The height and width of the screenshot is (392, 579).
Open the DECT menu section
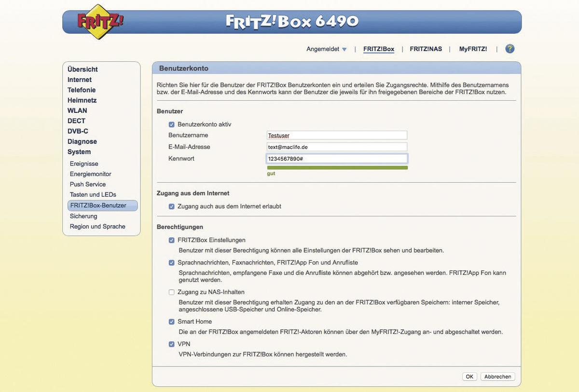pos(76,121)
